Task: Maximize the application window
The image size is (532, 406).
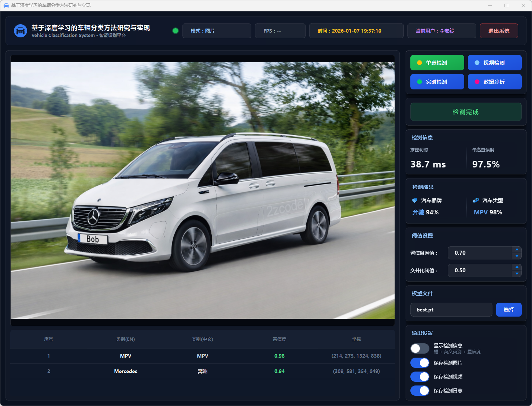Action: (506, 5)
